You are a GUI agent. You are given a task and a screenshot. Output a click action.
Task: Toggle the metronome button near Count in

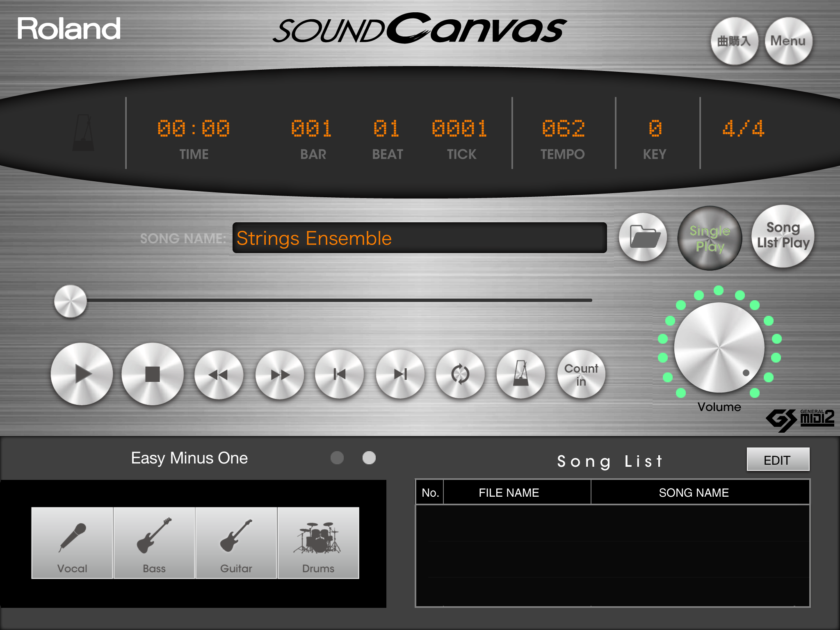click(521, 374)
